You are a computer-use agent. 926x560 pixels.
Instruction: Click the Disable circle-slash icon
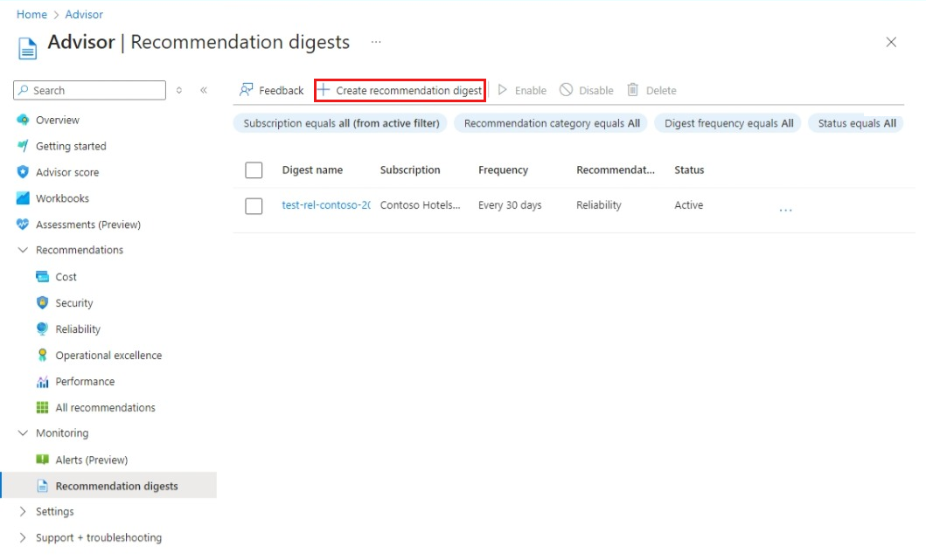[x=567, y=90]
